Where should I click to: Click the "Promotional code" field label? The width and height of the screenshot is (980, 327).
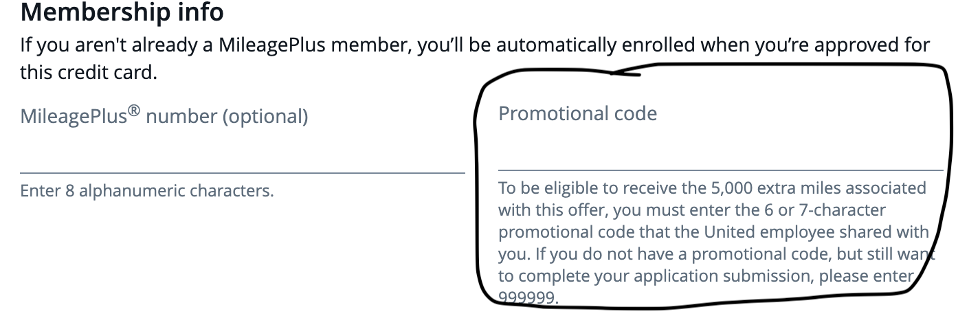tap(577, 113)
